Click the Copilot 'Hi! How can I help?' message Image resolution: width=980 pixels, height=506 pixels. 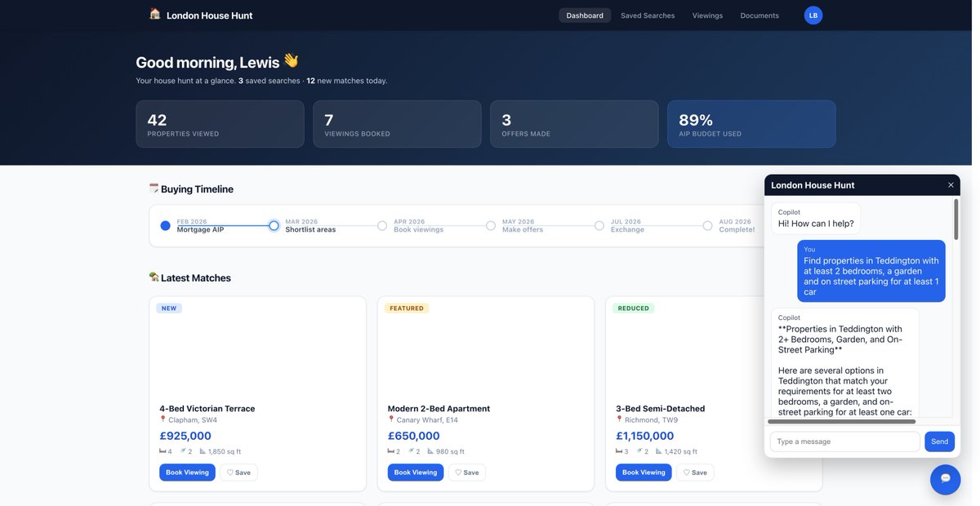coord(816,218)
